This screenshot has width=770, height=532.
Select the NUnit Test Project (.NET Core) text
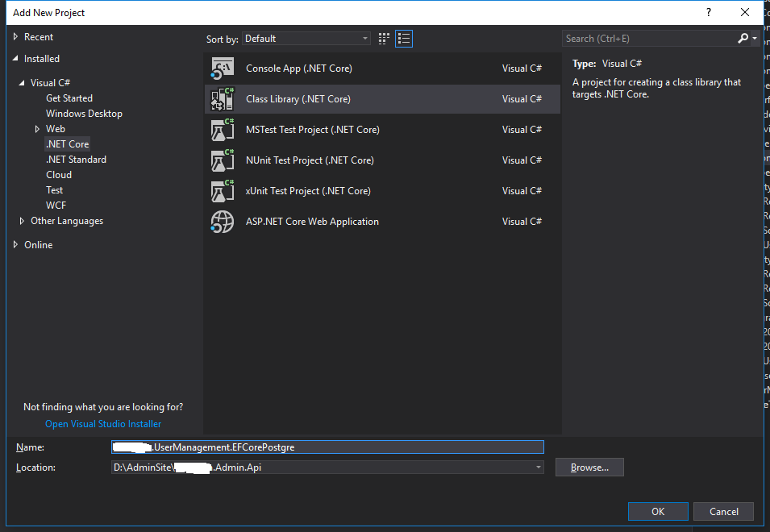click(x=310, y=160)
